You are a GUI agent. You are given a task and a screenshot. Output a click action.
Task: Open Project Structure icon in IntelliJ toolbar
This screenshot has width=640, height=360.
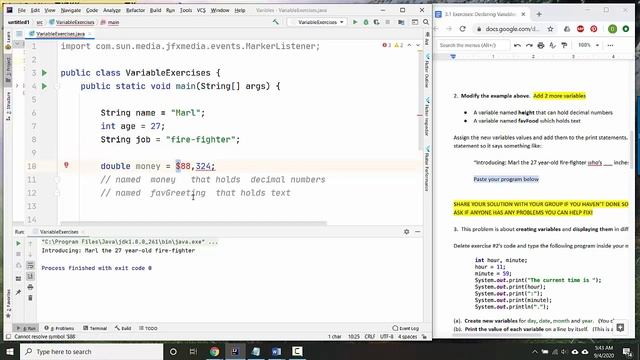click(401, 22)
